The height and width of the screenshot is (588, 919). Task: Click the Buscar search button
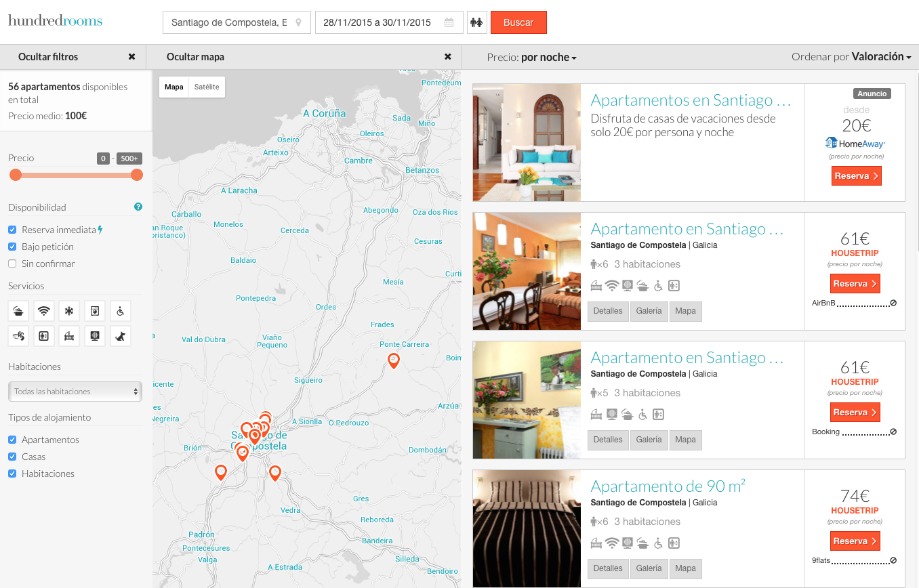click(518, 22)
